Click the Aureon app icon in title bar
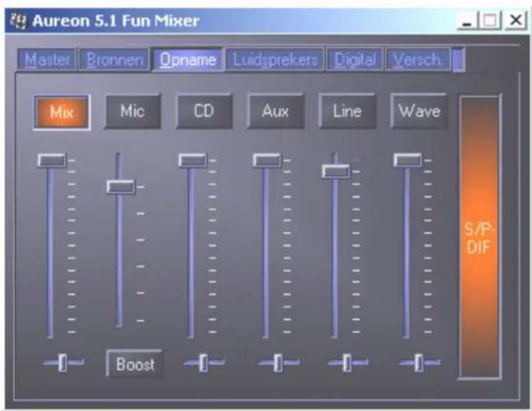Viewport: 532px width, 411px height. click(18, 21)
